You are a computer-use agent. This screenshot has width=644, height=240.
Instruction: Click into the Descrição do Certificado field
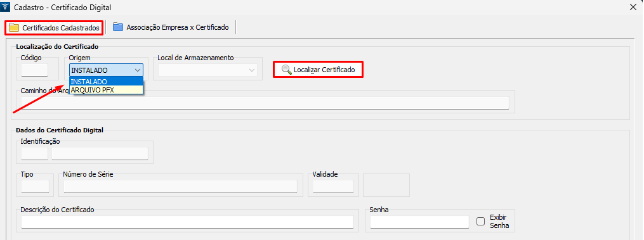[x=187, y=222]
